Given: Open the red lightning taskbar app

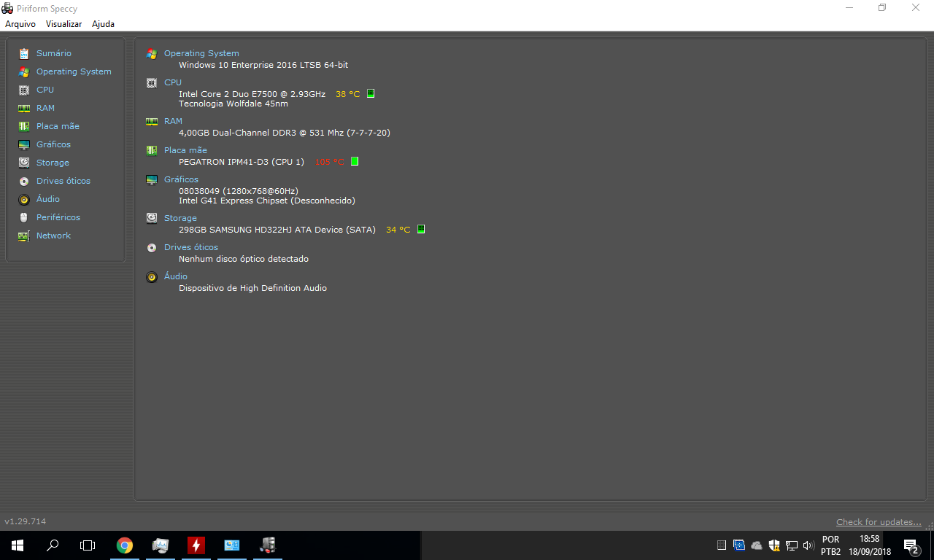Looking at the screenshot, I should tap(196, 545).
